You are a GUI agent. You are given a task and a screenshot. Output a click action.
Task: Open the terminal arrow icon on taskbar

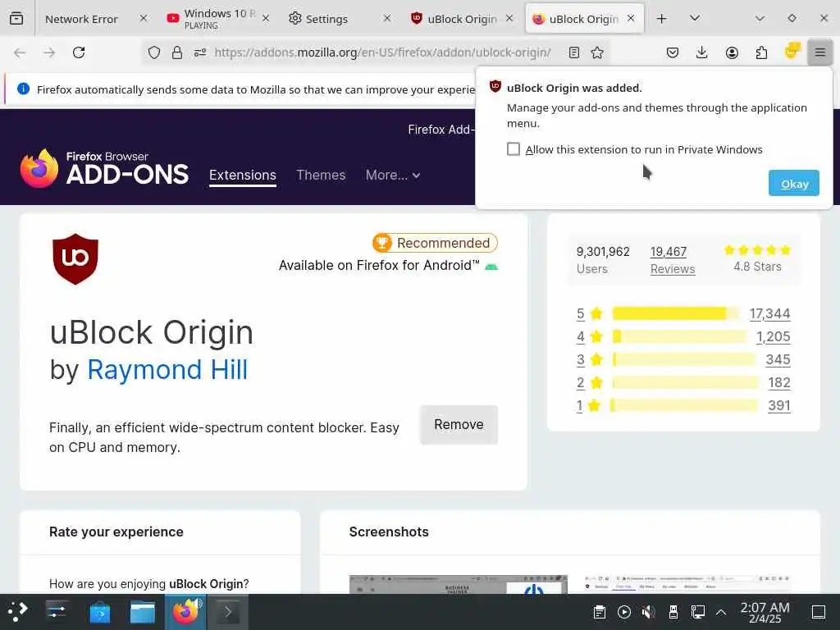(x=228, y=612)
